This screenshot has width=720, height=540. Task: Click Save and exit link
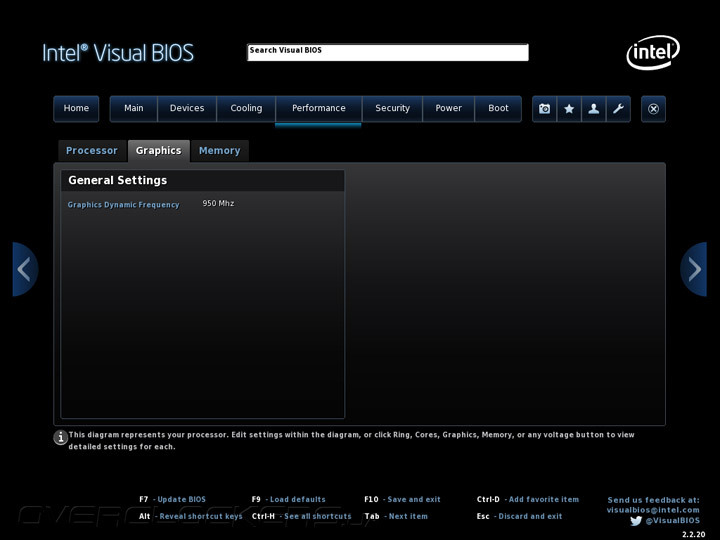[x=414, y=500]
